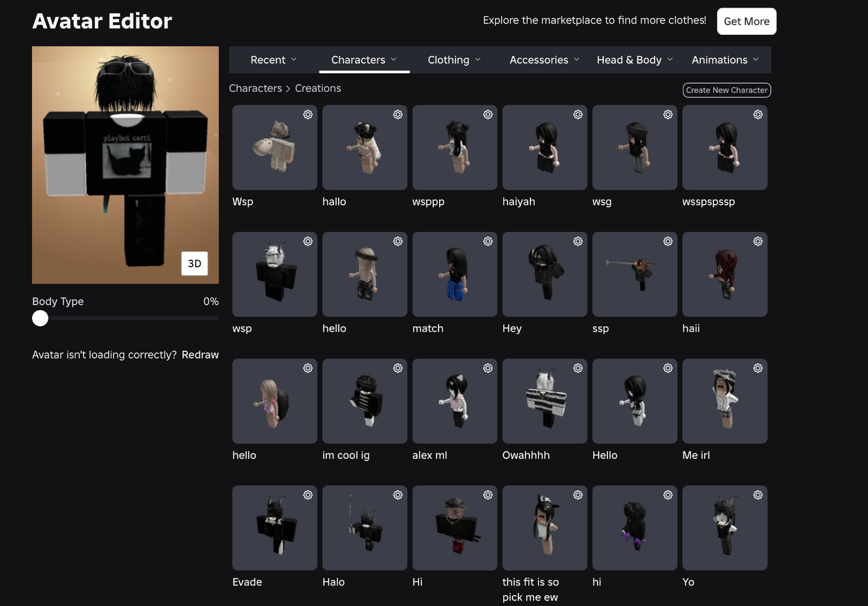Click the gear icon on "Me irl"
Screen dimensions: 868x606
pos(757,368)
